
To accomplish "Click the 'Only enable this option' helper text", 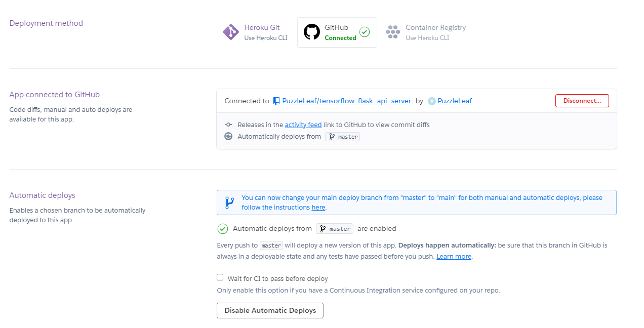I will [x=358, y=291].
